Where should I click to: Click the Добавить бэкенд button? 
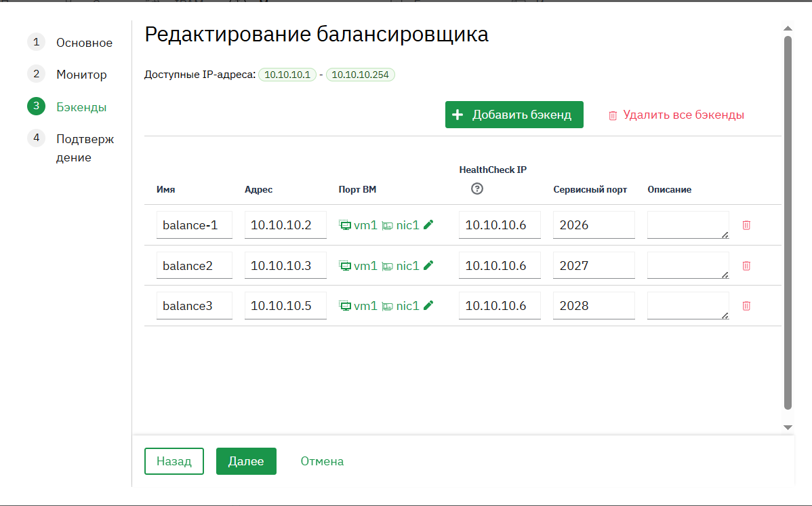[x=514, y=115]
